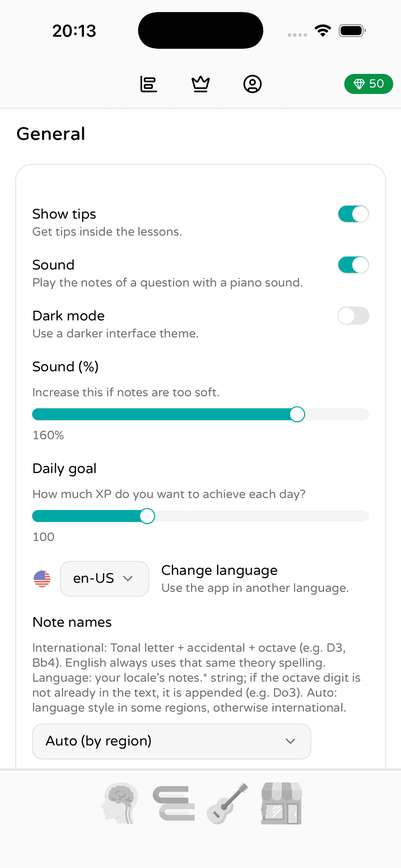Image resolution: width=401 pixels, height=868 pixels.
Task: Tap the battery indicator icon
Action: [x=352, y=30]
